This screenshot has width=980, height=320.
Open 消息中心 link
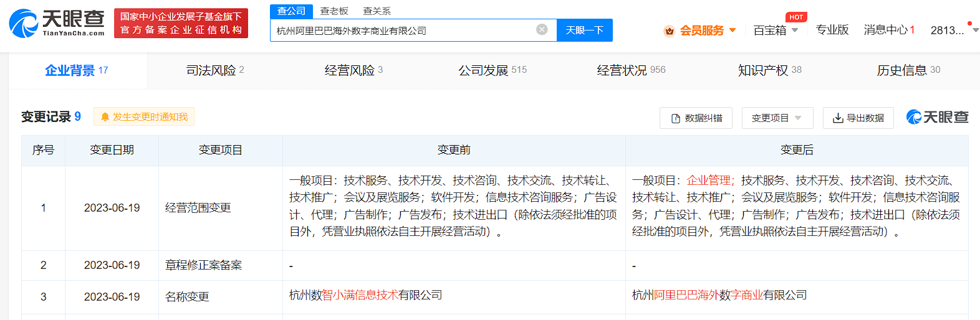pyautogui.click(x=889, y=30)
